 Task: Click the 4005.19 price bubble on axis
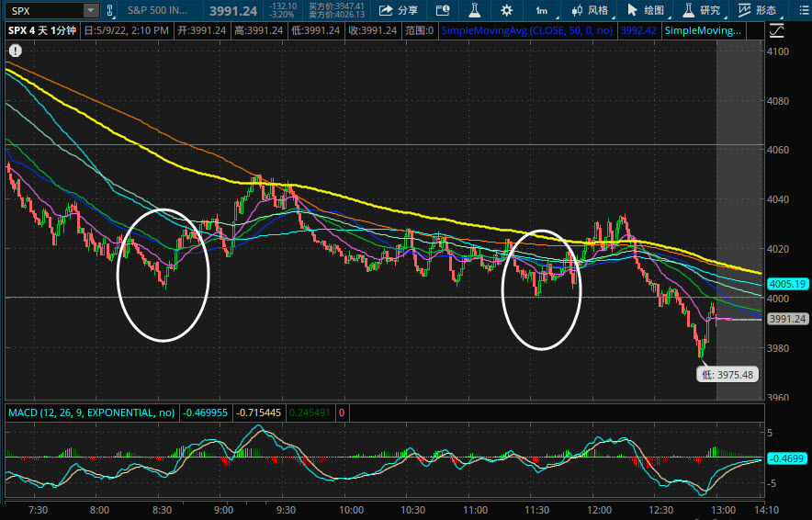787,284
